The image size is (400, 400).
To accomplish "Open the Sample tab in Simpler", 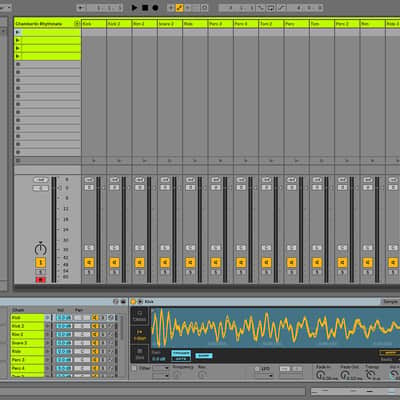I will click(x=390, y=302).
